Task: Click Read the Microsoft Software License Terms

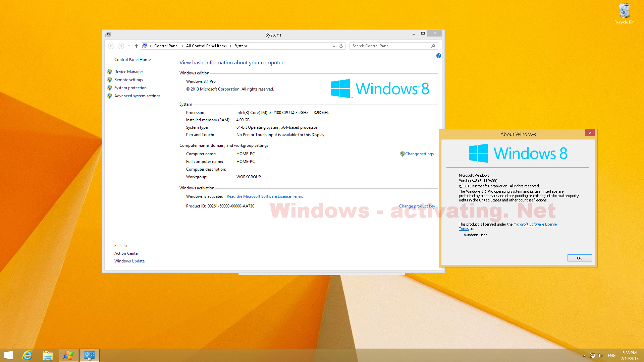Action: (264, 196)
